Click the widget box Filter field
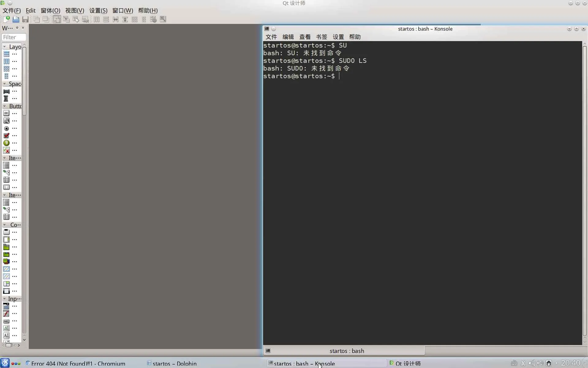This screenshot has height=368, width=588. [14, 37]
